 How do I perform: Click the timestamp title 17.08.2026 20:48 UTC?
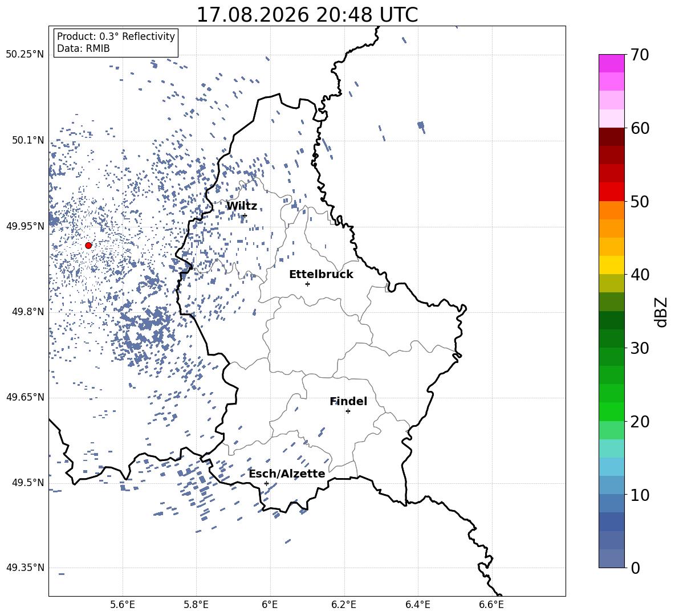click(307, 15)
